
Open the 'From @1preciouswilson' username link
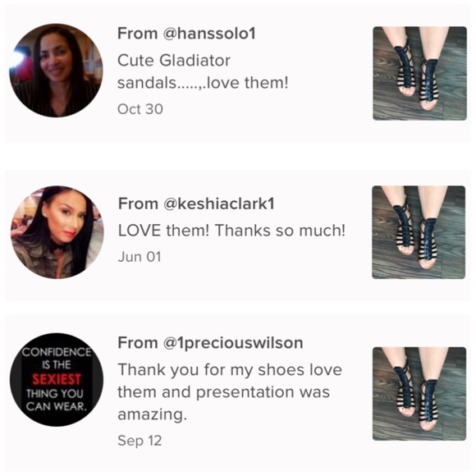pyautogui.click(x=210, y=343)
